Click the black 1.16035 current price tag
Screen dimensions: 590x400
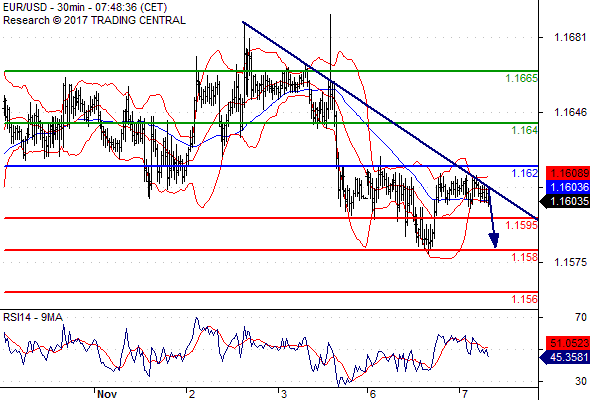point(566,201)
